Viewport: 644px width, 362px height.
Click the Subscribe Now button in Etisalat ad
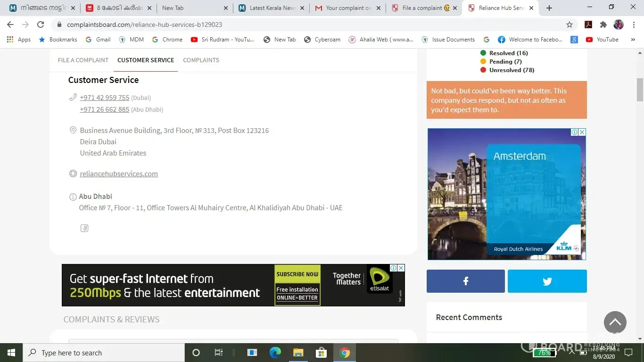coord(297,274)
